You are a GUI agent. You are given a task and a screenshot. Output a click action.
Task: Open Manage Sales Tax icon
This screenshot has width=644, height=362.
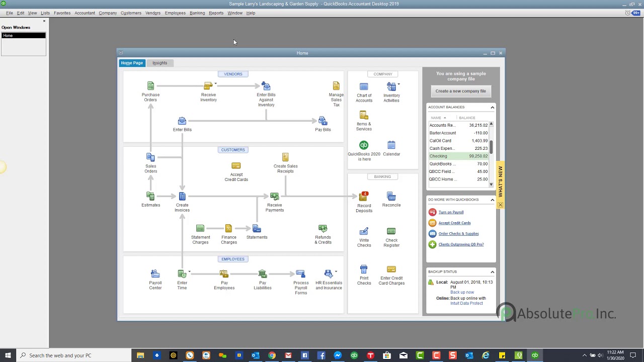(336, 86)
